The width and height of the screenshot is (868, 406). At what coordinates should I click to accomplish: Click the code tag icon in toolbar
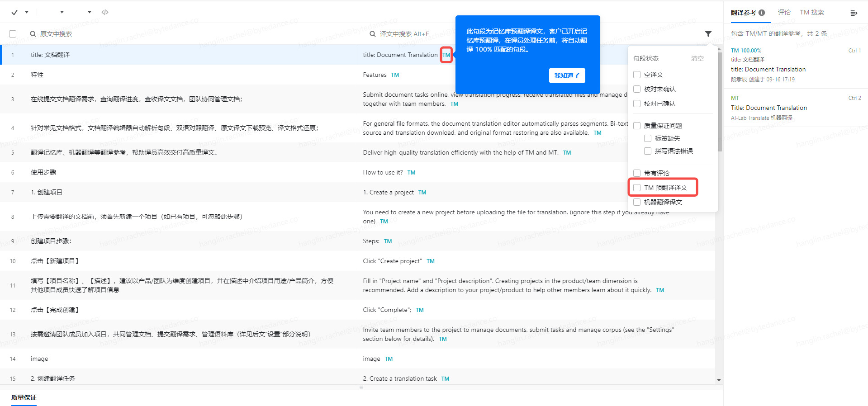tap(105, 12)
